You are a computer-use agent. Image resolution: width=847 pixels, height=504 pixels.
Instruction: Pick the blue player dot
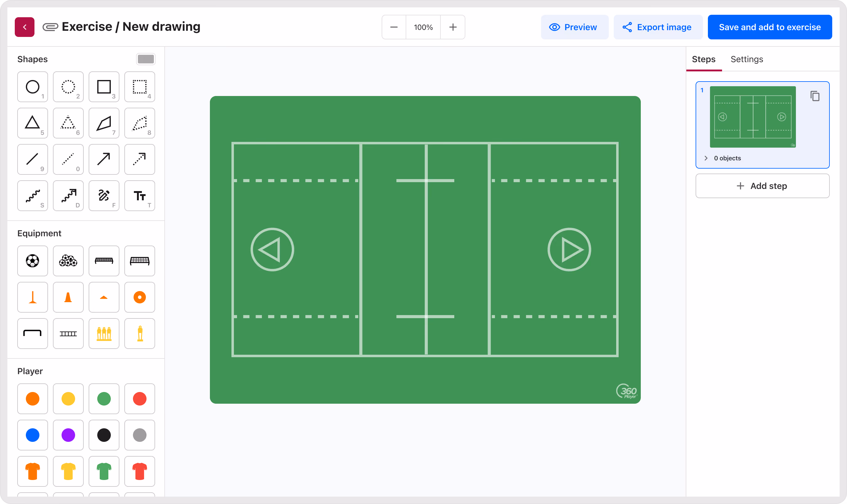click(33, 435)
